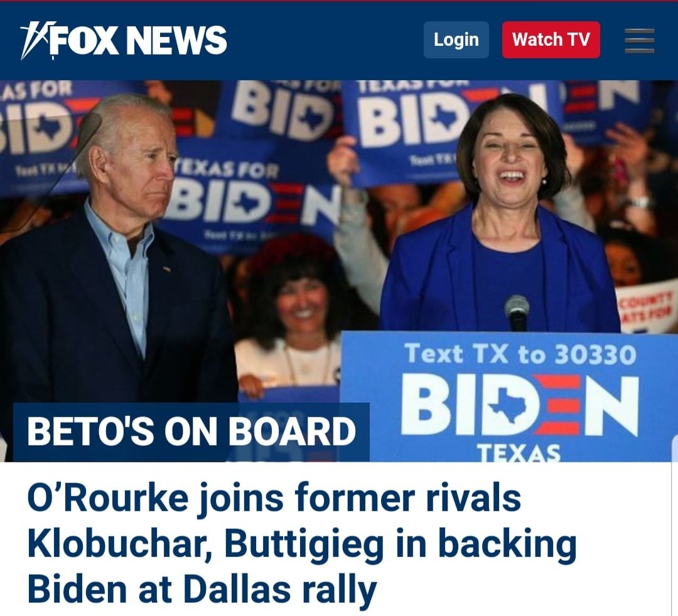Click the headline line mentioning Klobuchar, Buttigieg

302,543
